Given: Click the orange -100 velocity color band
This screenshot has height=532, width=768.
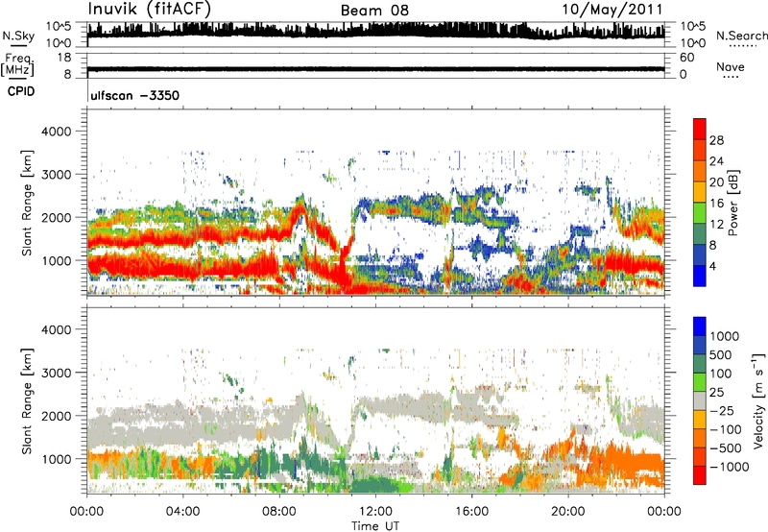Looking at the screenshot, I should (700, 438).
